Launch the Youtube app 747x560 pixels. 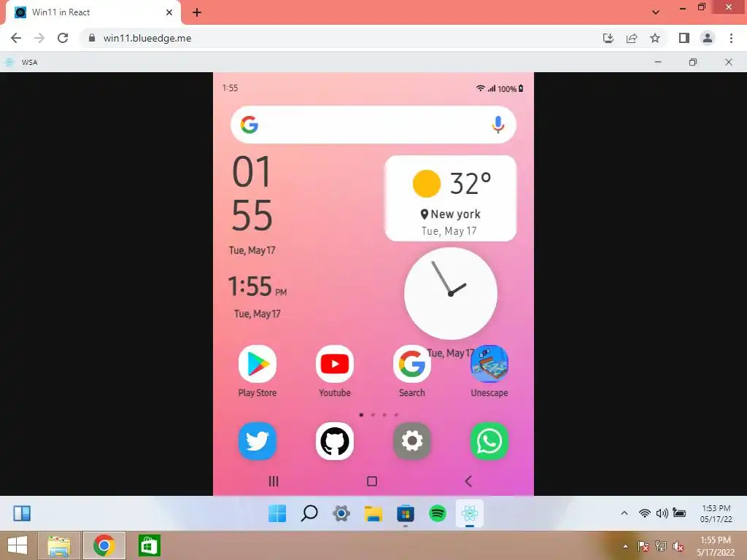[x=334, y=365]
